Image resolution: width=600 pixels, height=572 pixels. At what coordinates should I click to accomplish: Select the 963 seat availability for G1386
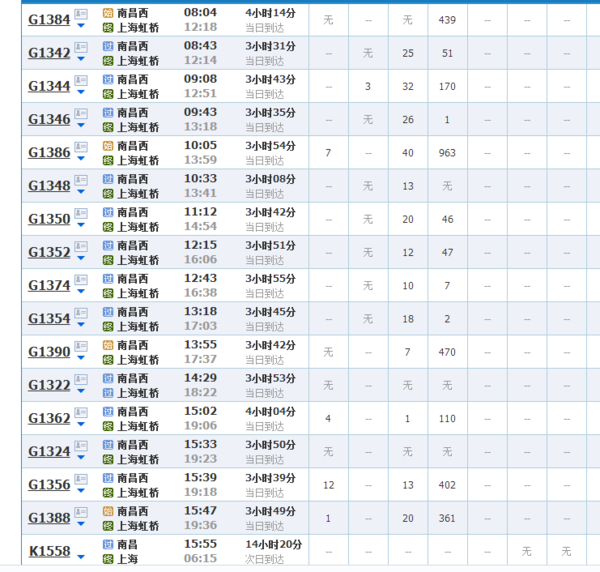(446, 153)
